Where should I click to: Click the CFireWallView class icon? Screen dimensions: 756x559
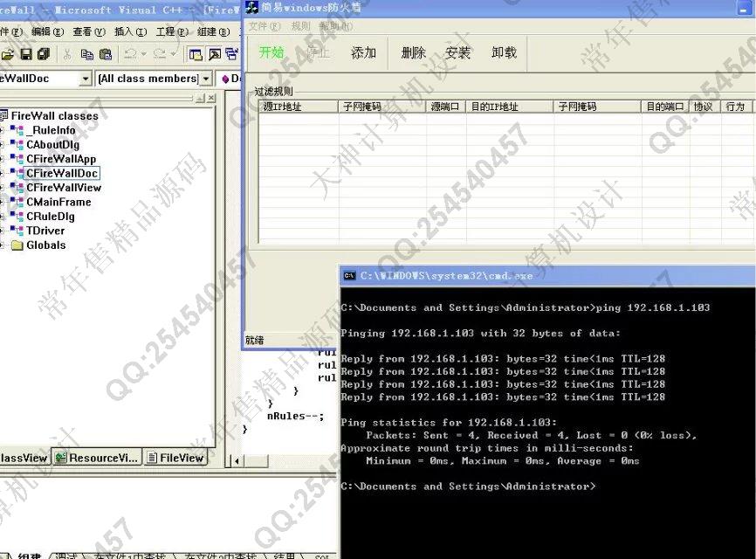(x=17, y=187)
